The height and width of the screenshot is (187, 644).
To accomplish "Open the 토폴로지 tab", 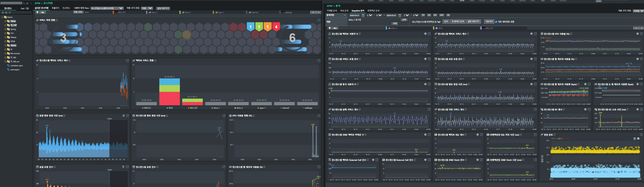I will pos(56,8).
